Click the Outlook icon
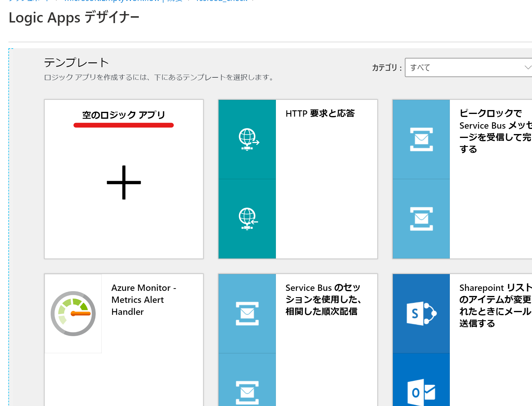 (421, 392)
